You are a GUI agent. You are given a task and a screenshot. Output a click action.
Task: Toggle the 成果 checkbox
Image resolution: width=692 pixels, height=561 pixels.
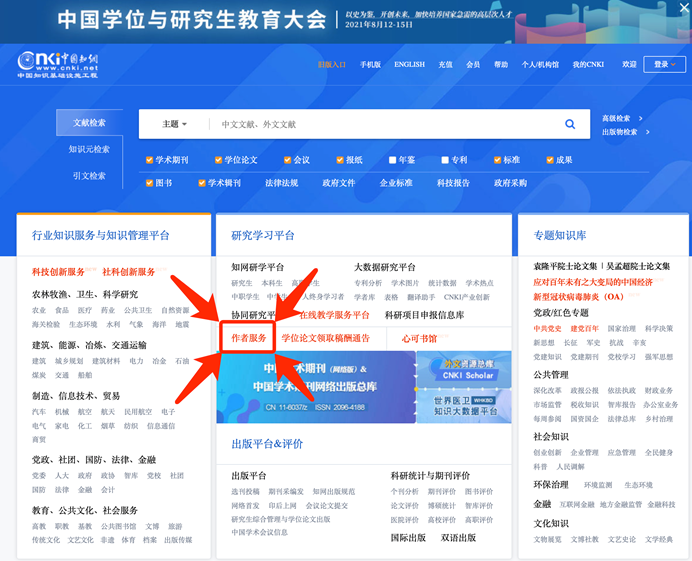point(550,160)
